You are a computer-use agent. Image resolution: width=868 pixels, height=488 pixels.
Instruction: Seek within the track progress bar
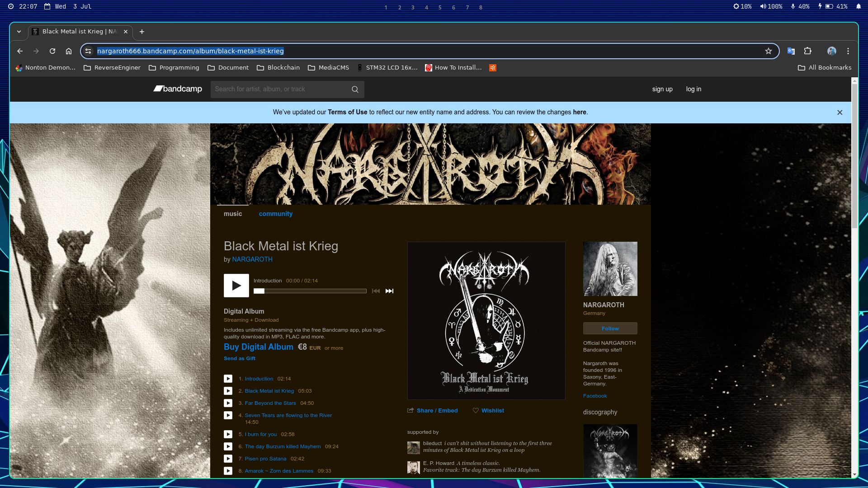[310, 291]
